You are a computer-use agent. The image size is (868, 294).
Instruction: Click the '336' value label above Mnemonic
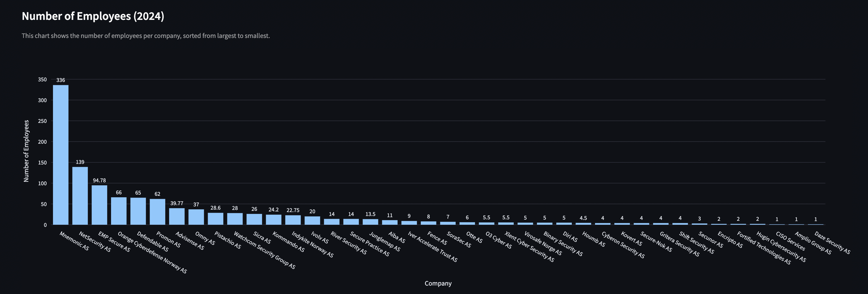(61, 80)
